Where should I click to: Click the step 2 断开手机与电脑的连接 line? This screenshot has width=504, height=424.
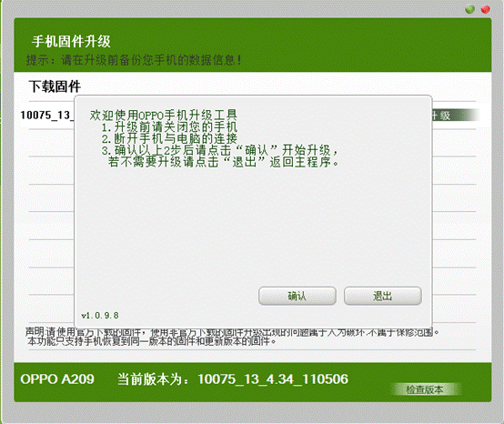(169, 138)
